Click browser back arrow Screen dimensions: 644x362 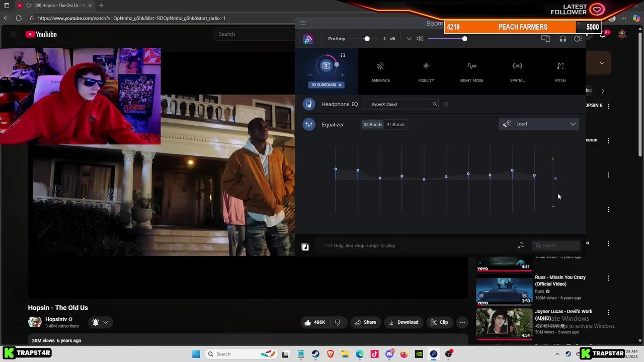(x=7, y=18)
